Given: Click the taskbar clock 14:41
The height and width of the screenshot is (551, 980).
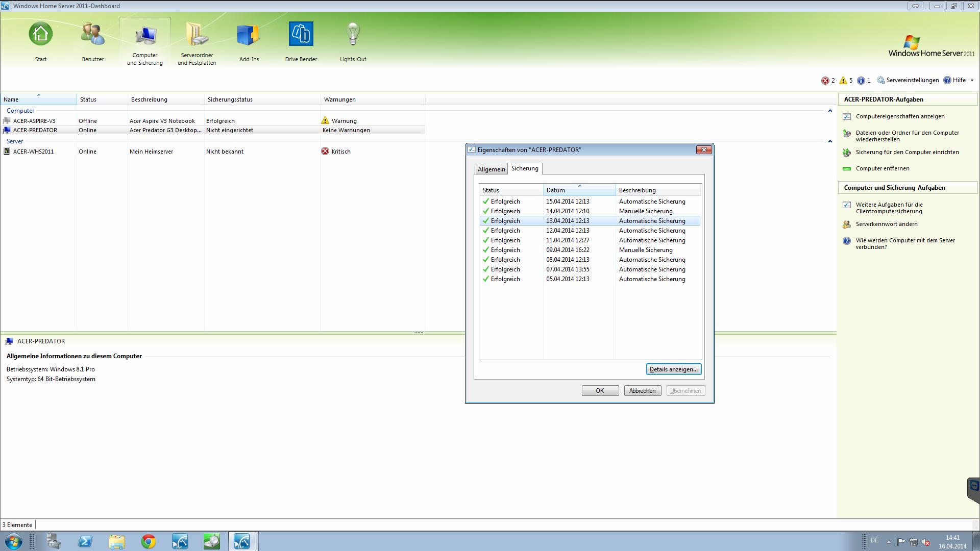Looking at the screenshot, I should [x=952, y=542].
